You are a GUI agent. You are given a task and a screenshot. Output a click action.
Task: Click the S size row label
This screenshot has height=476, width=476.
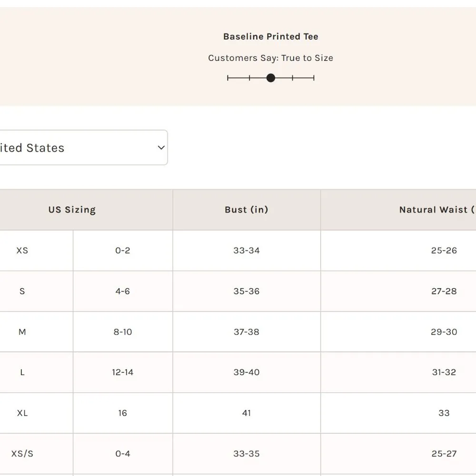pos(22,291)
